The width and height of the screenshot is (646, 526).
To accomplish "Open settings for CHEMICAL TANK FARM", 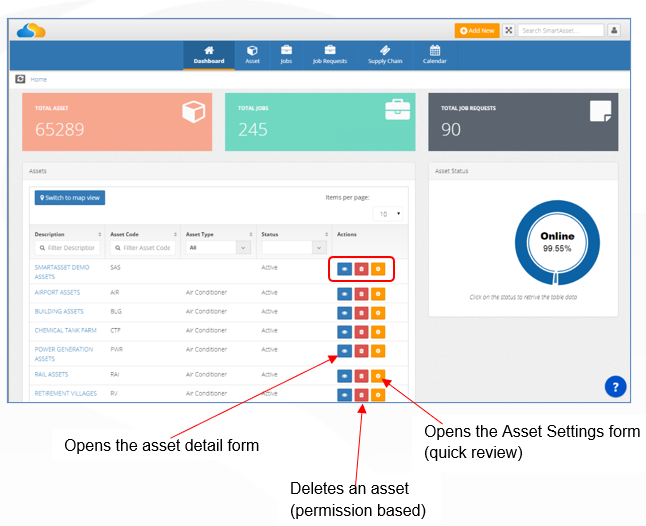I will click(378, 332).
